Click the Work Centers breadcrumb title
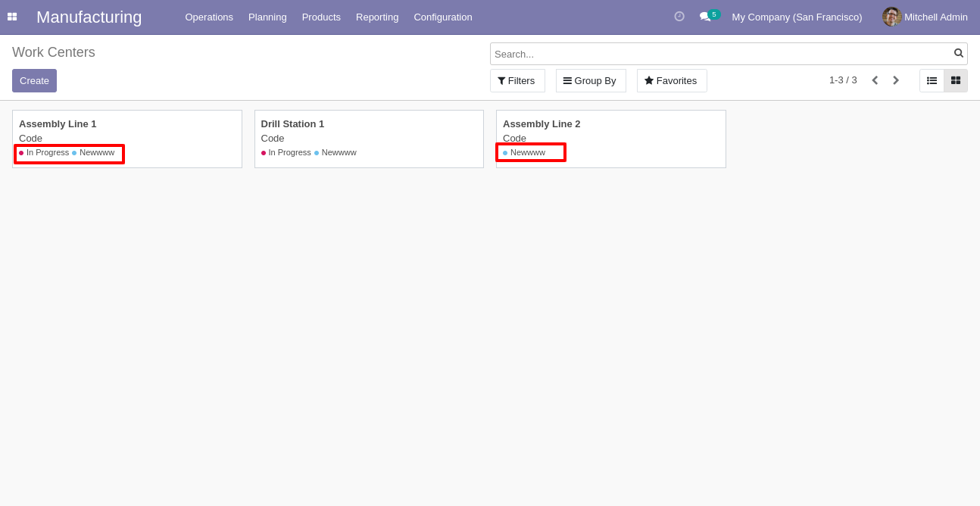This screenshot has height=506, width=980. click(x=54, y=52)
